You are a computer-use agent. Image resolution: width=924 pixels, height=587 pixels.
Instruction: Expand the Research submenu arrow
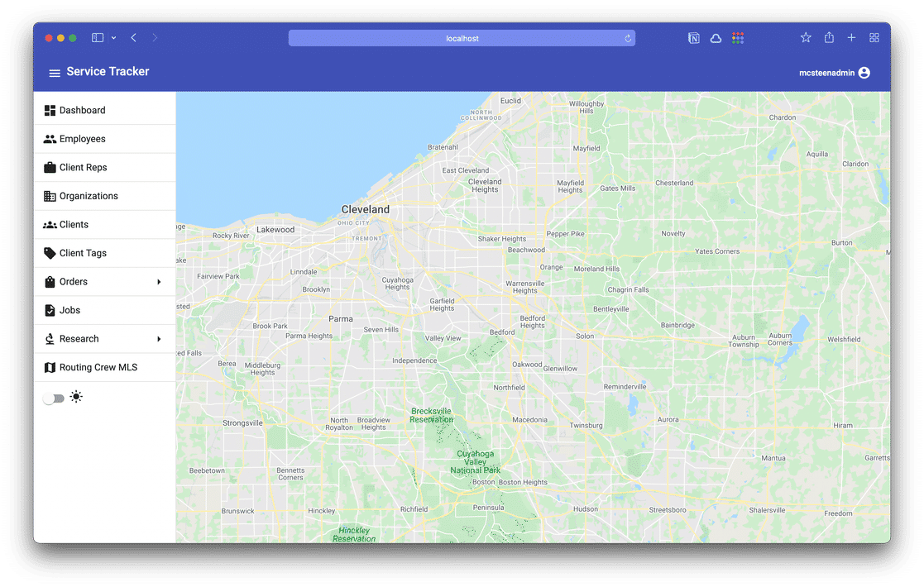point(159,338)
